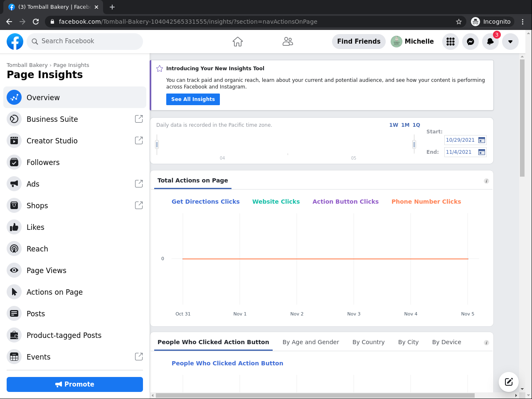Screen dimensions: 532x399
Task: Open the Start date calendar picker
Action: click(x=482, y=140)
